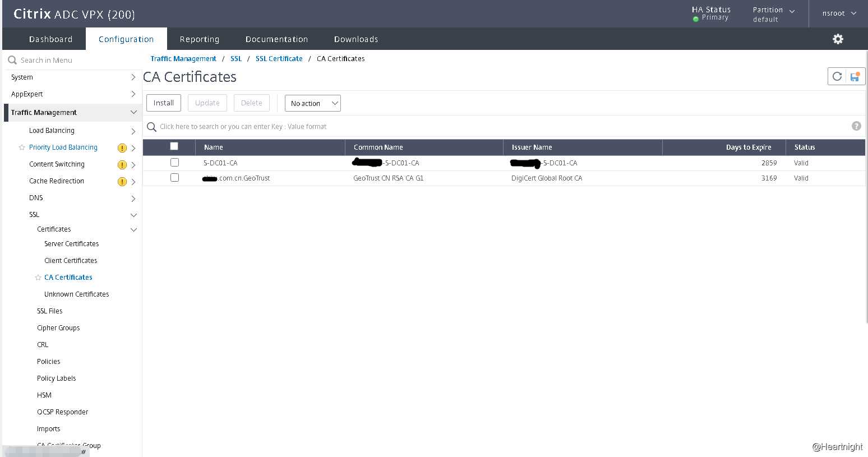Open the nsroot user dropdown

(x=839, y=13)
